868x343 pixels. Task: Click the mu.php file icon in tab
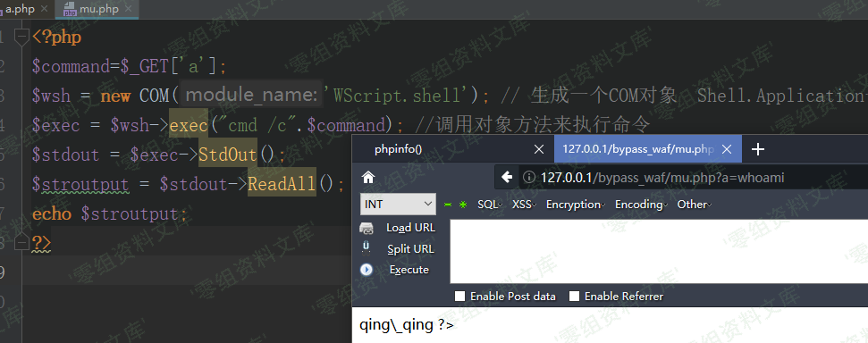tap(69, 10)
